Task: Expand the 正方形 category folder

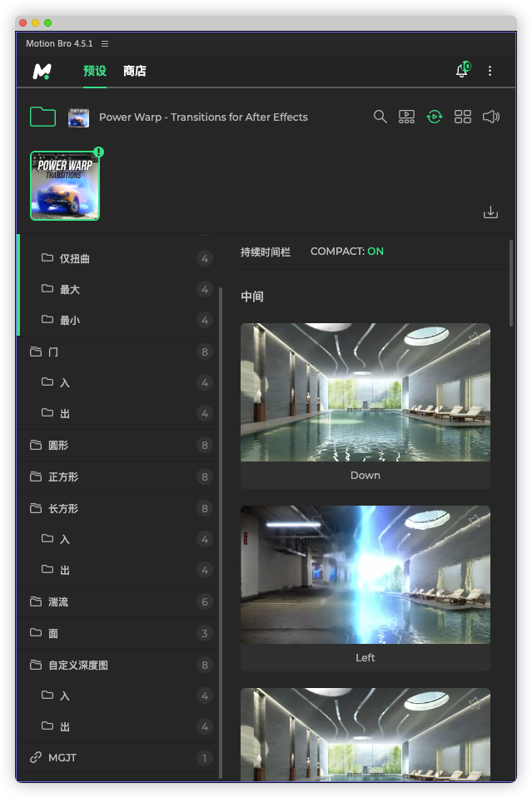Action: (x=118, y=476)
